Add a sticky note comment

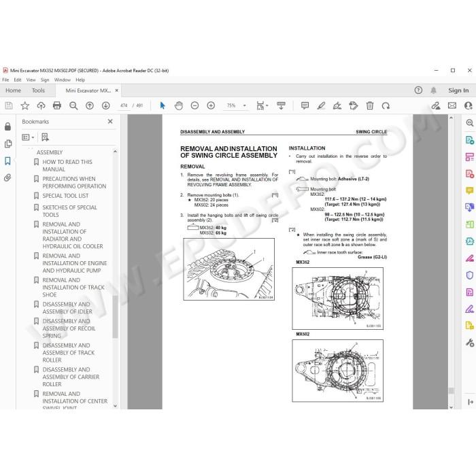click(x=305, y=105)
